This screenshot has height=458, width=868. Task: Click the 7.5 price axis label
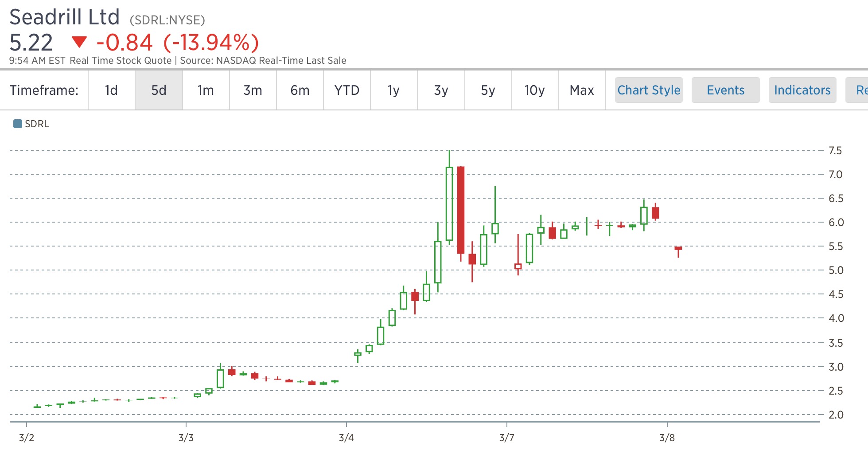835,151
